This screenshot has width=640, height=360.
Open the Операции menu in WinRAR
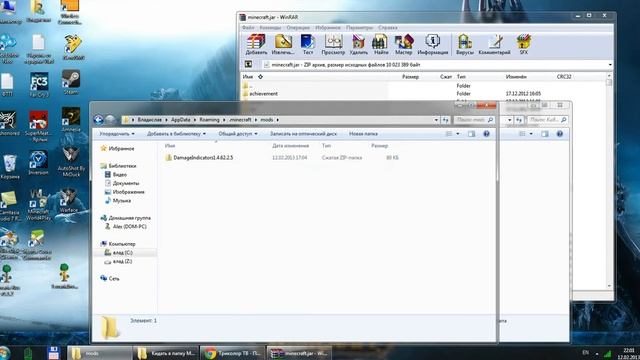298,28
